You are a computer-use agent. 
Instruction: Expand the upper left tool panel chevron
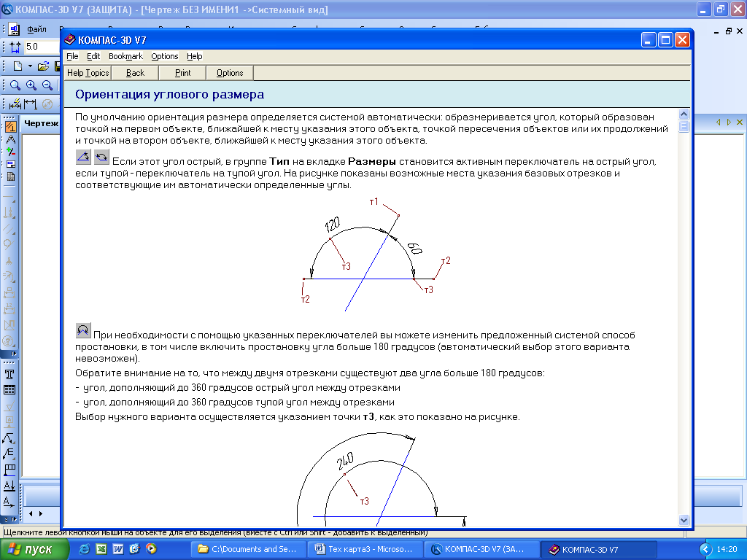pos(13,354)
